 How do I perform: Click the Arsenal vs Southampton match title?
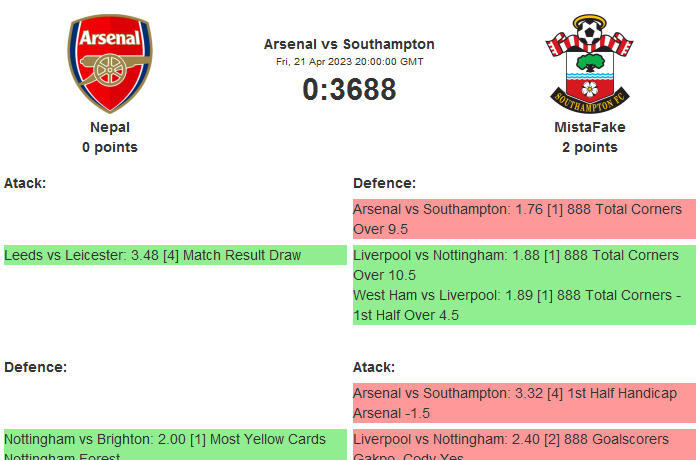[x=349, y=44]
